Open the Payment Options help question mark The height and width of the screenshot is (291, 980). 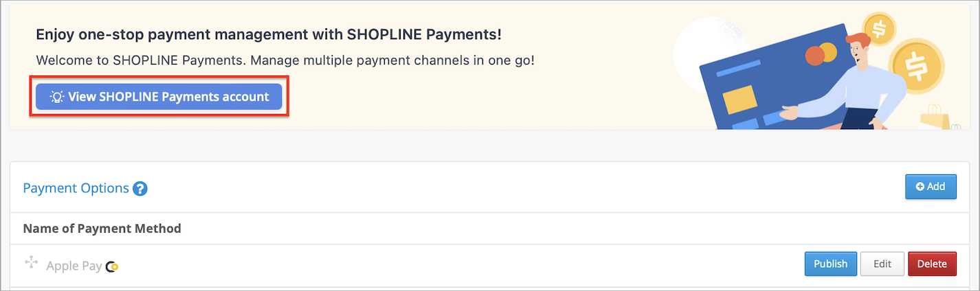pos(140,189)
